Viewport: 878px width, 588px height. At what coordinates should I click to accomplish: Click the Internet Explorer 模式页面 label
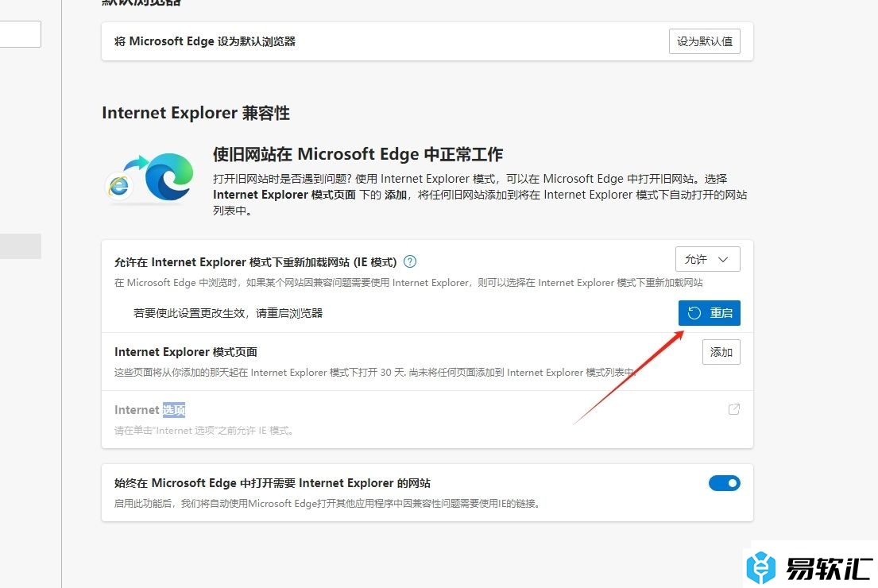[186, 352]
